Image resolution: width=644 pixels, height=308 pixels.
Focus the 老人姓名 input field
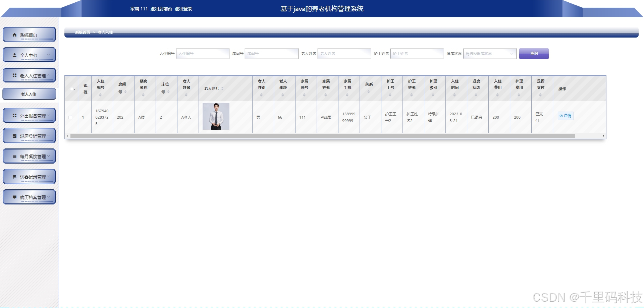pos(344,54)
